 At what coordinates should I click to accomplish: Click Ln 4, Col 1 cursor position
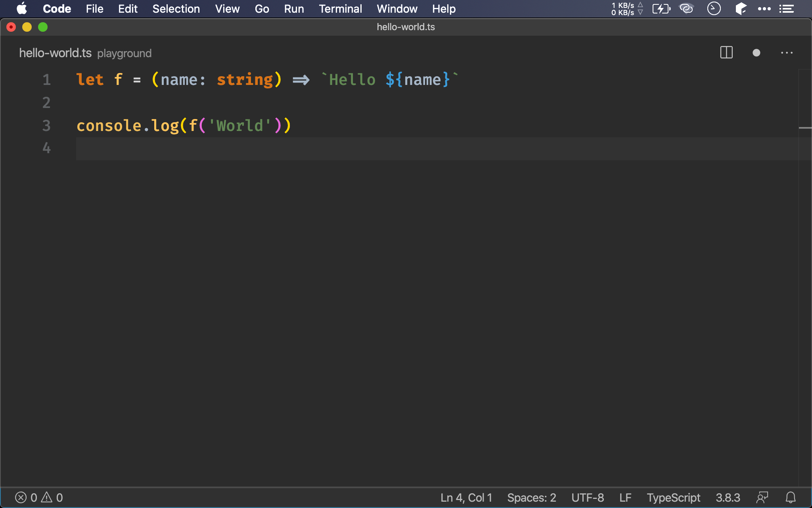click(x=466, y=498)
